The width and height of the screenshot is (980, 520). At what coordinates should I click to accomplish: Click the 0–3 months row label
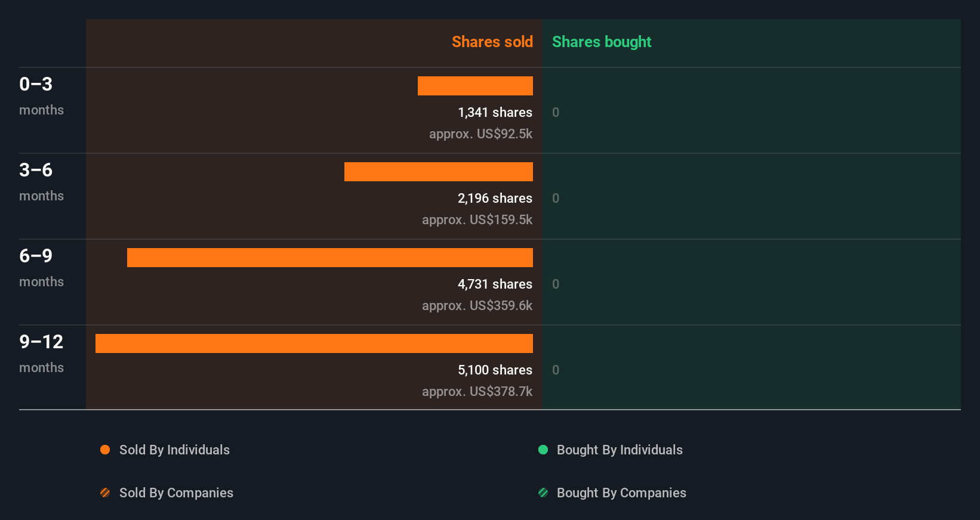pos(41,96)
